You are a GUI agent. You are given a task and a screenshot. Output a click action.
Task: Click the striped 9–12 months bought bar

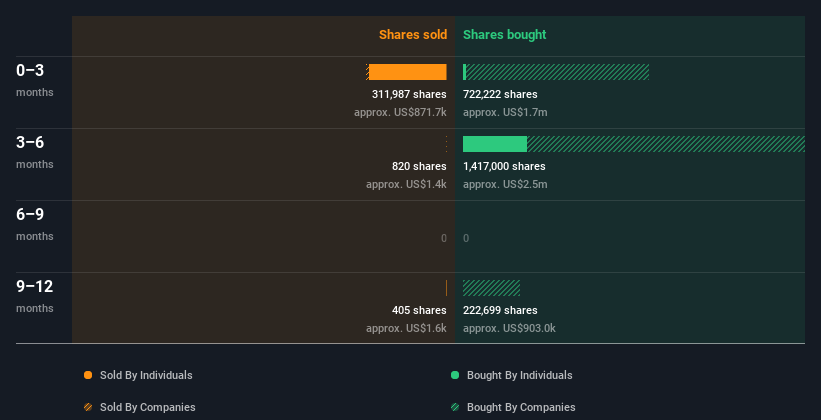(491, 288)
